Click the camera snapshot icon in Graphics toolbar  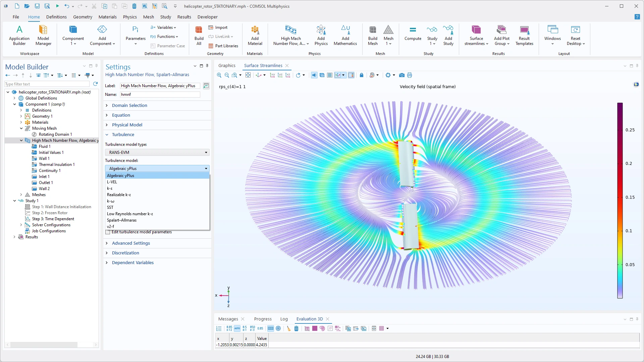click(402, 75)
